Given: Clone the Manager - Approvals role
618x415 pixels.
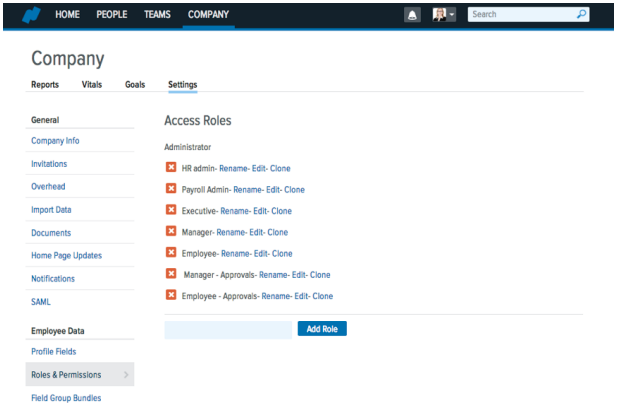Looking at the screenshot, I should (320, 275).
